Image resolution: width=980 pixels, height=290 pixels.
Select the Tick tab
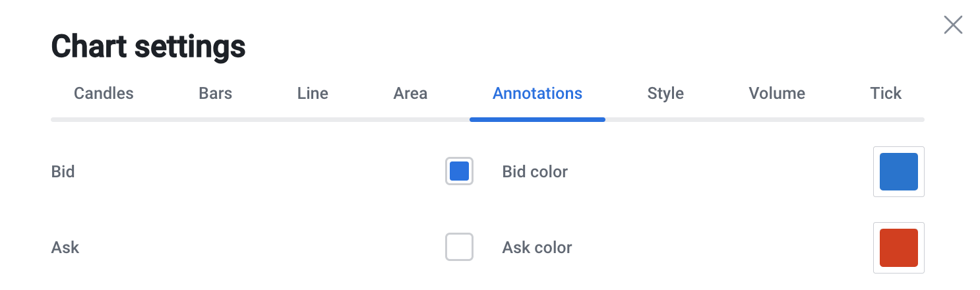coord(886,94)
